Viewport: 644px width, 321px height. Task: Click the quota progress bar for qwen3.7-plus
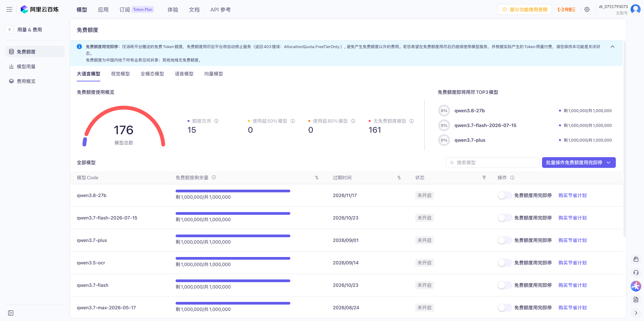pyautogui.click(x=233, y=236)
